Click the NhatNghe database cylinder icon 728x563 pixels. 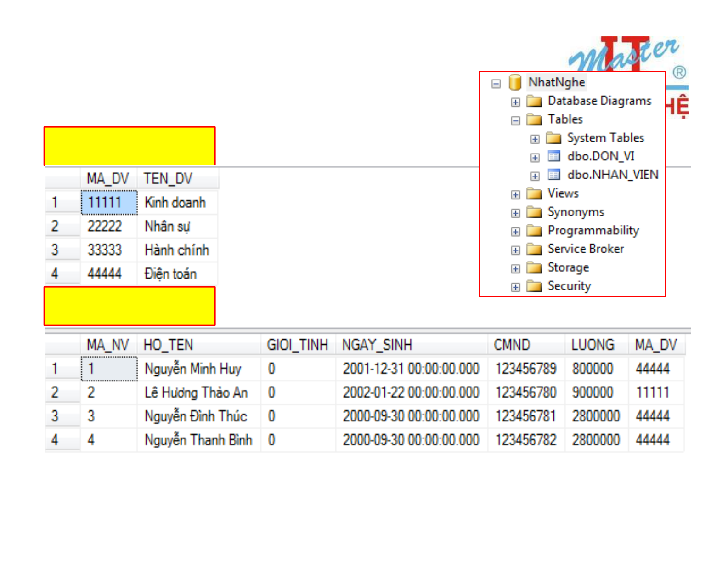tap(515, 83)
